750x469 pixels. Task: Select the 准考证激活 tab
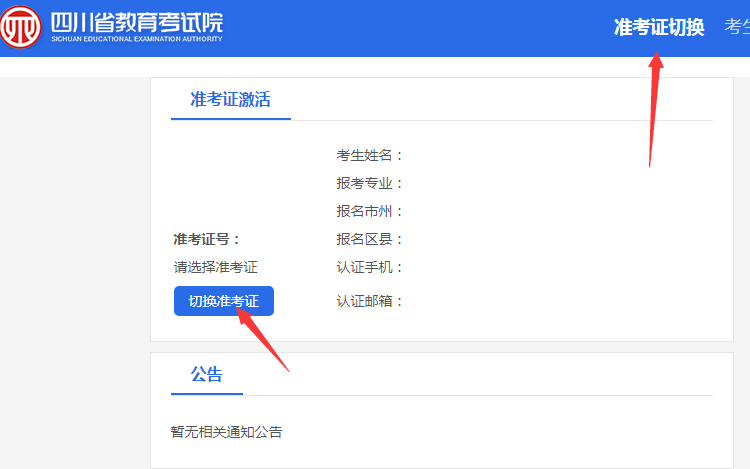[230, 100]
